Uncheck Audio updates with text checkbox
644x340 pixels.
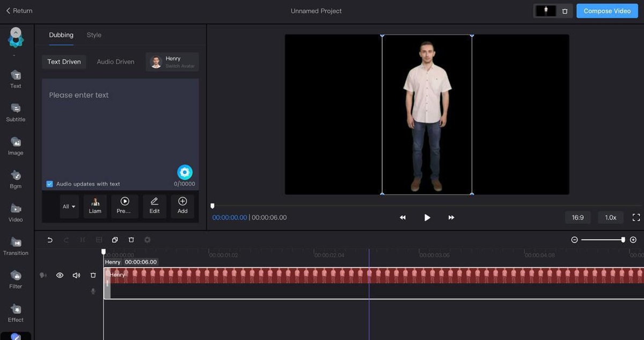(50, 184)
